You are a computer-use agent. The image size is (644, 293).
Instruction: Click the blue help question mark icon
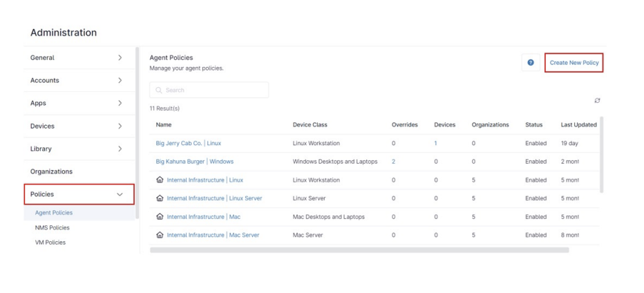tap(531, 63)
